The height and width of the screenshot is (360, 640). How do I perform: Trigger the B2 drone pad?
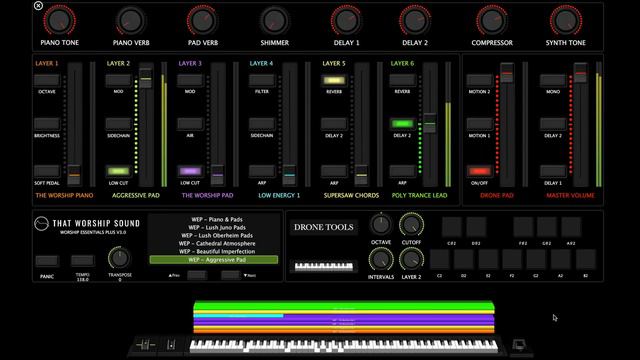coord(585,260)
